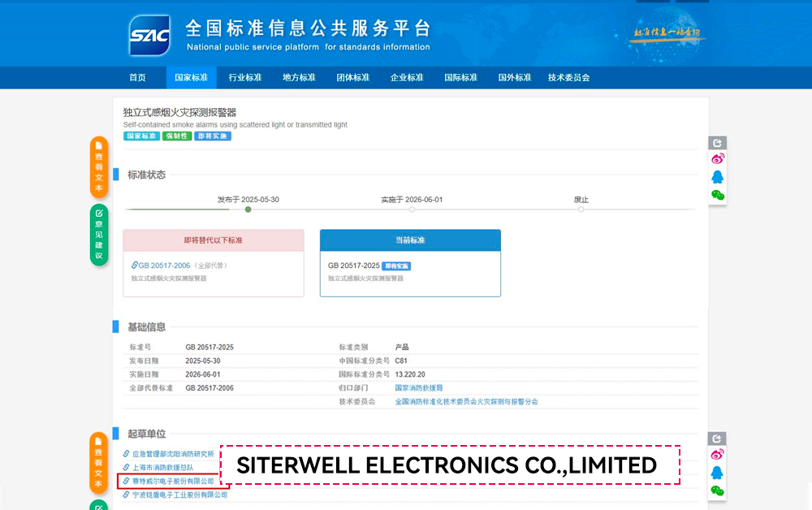Share via Weibo icon beside the 起草单位 section

[717, 455]
